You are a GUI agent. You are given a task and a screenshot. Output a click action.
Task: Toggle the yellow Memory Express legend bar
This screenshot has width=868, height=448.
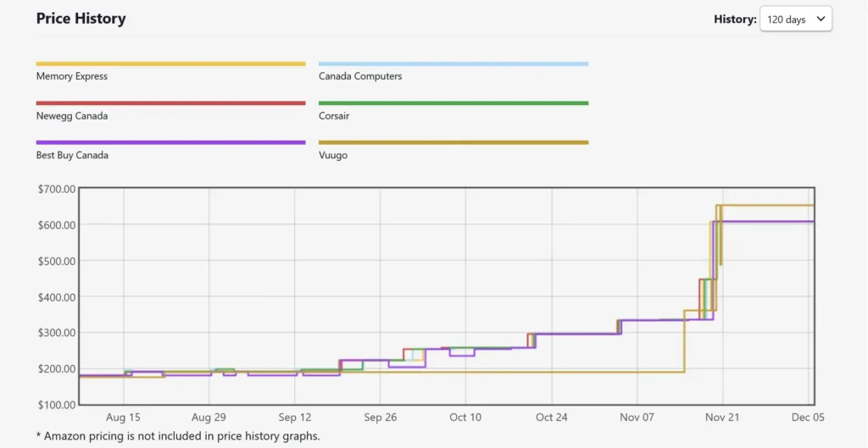170,64
